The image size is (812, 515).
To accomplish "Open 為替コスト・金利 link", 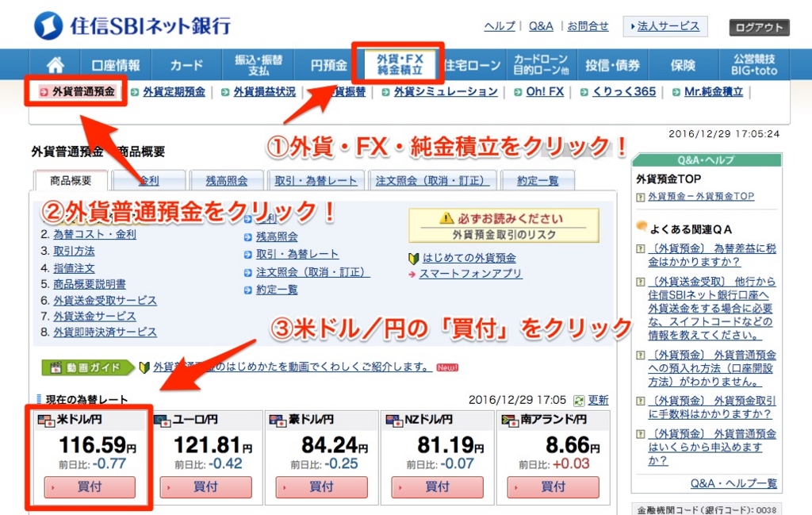I will click(95, 234).
